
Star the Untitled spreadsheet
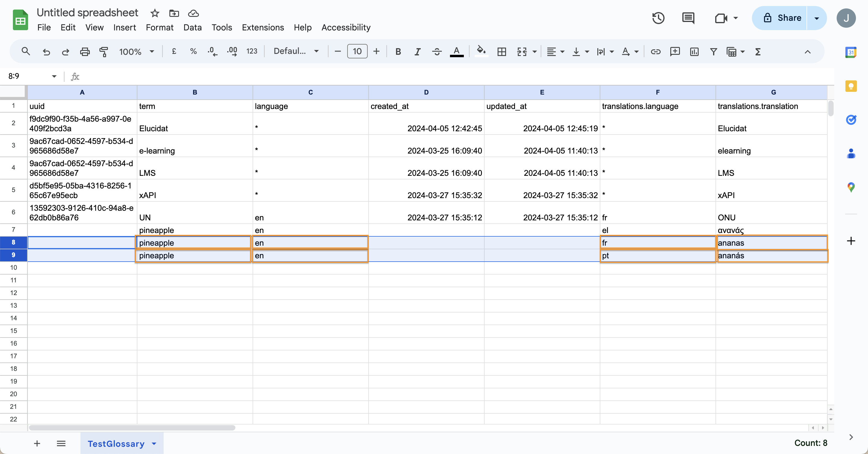[155, 13]
